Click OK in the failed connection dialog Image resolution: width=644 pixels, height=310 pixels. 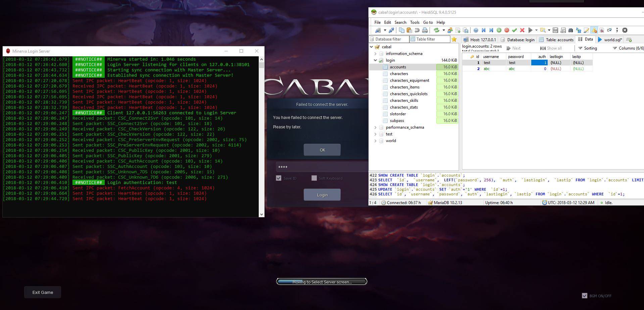(322, 150)
